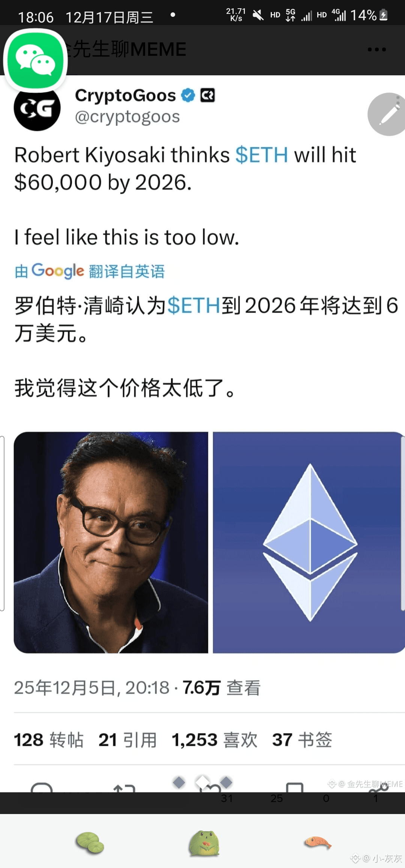Screen dimensions: 405x868
Task: Tap the reply comment icon
Action: pos(42,787)
